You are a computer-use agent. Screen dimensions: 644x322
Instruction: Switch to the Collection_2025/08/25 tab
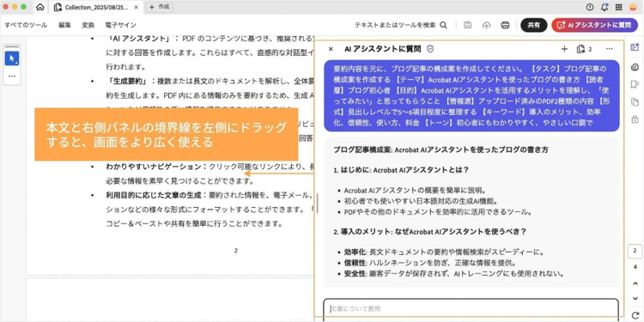point(96,7)
